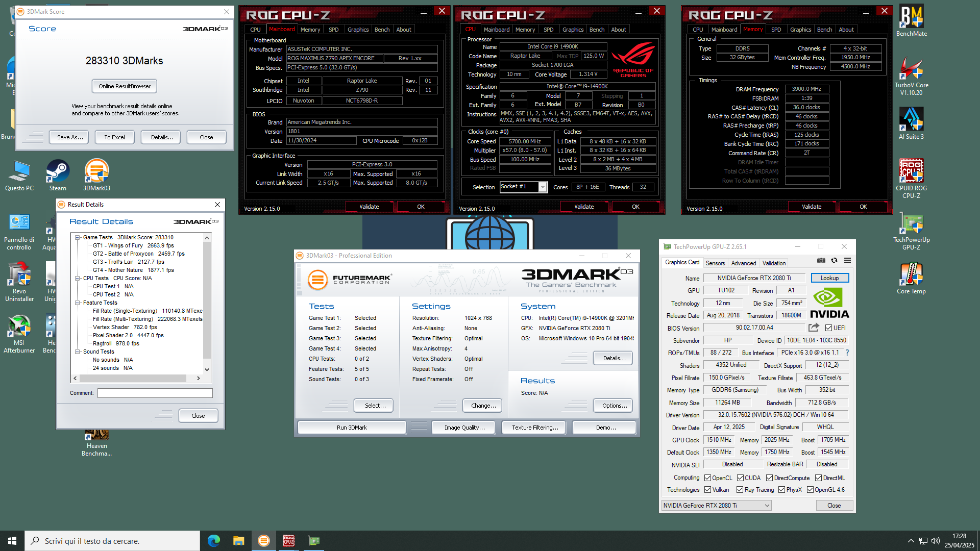Open the Questo PC desktop icon
The width and height of the screenshot is (980, 551).
pyautogui.click(x=19, y=175)
